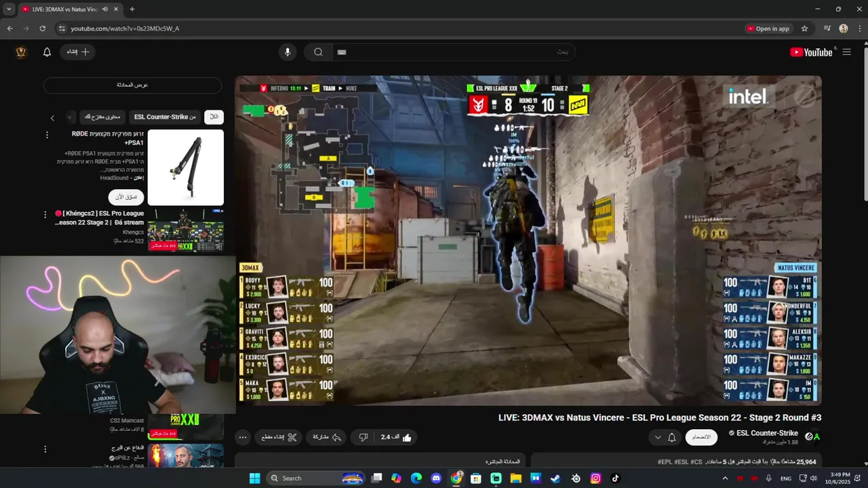Go back with the browser back arrow
868x488 pixels.
[x=10, y=28]
